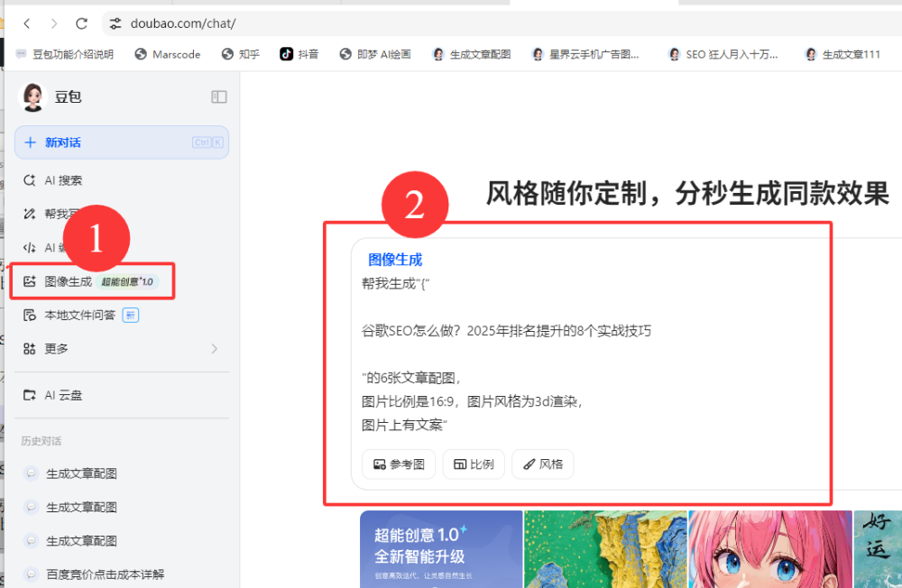The height and width of the screenshot is (588, 902).
Task: Collapse the sidebar with the panel icon
Action: tap(218, 96)
